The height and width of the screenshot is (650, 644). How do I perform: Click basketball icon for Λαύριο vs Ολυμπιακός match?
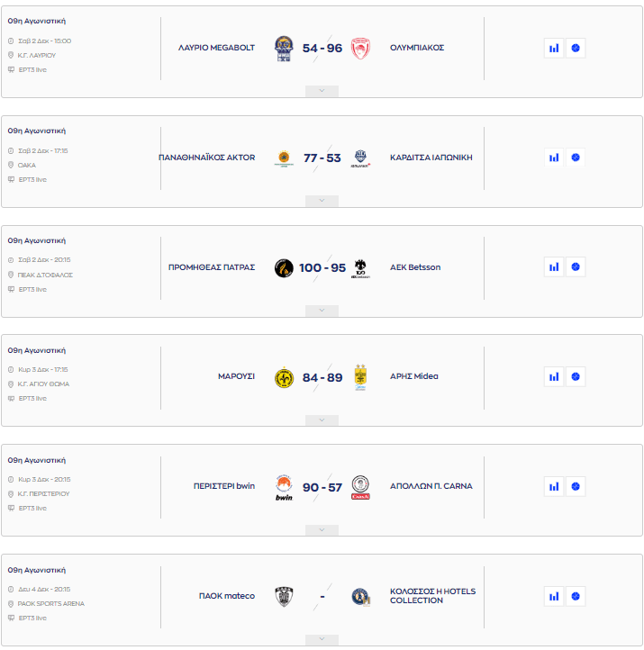(x=576, y=48)
